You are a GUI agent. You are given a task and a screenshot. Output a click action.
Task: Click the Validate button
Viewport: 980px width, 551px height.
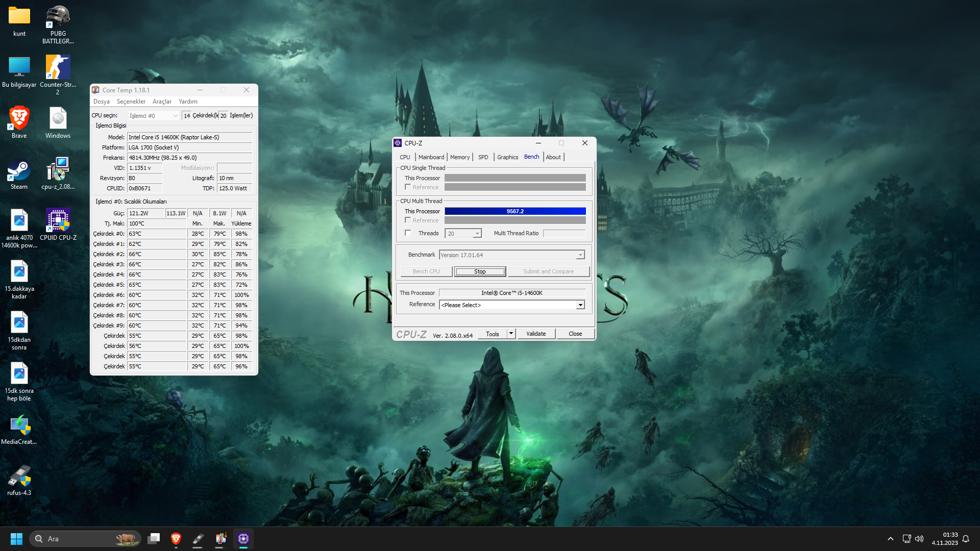536,334
